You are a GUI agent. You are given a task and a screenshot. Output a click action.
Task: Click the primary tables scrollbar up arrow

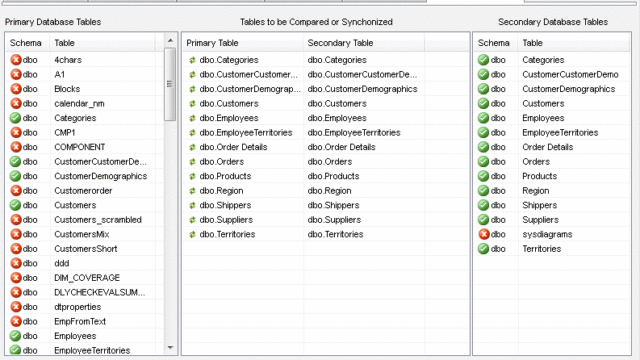(x=170, y=40)
